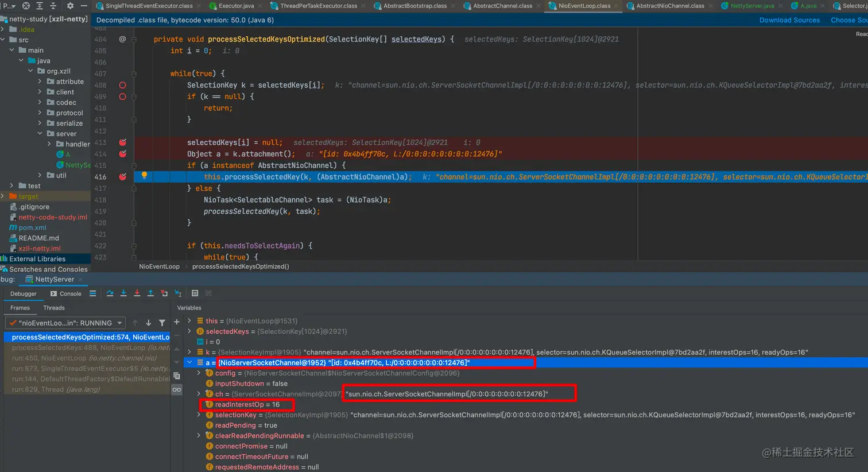Viewport: 868px width, 472px height.
Task: Click the Force Step Into red arrow icon
Action: click(137, 293)
